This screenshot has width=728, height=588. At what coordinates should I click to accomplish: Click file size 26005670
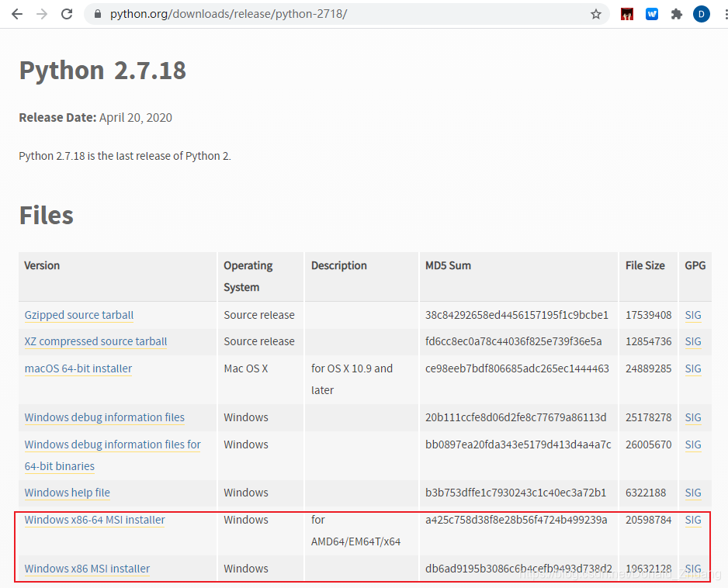[x=649, y=444]
